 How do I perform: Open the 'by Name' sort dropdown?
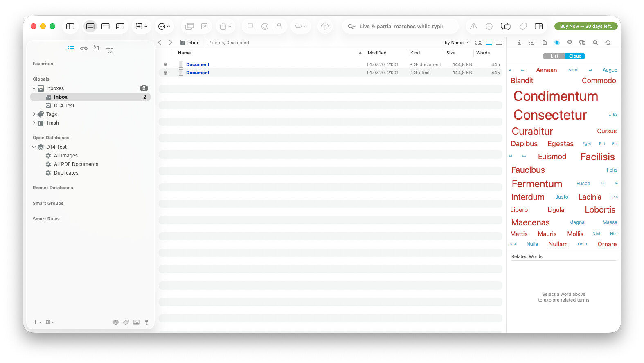click(x=457, y=43)
